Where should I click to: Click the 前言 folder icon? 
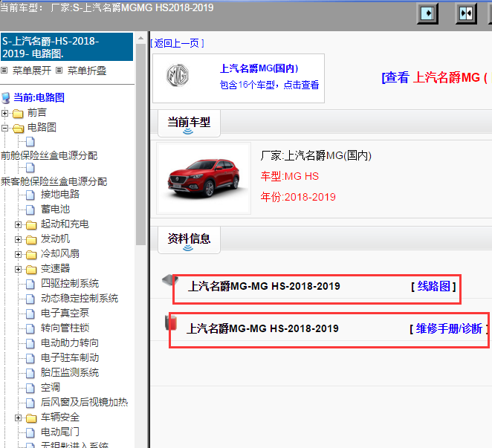[x=18, y=113]
